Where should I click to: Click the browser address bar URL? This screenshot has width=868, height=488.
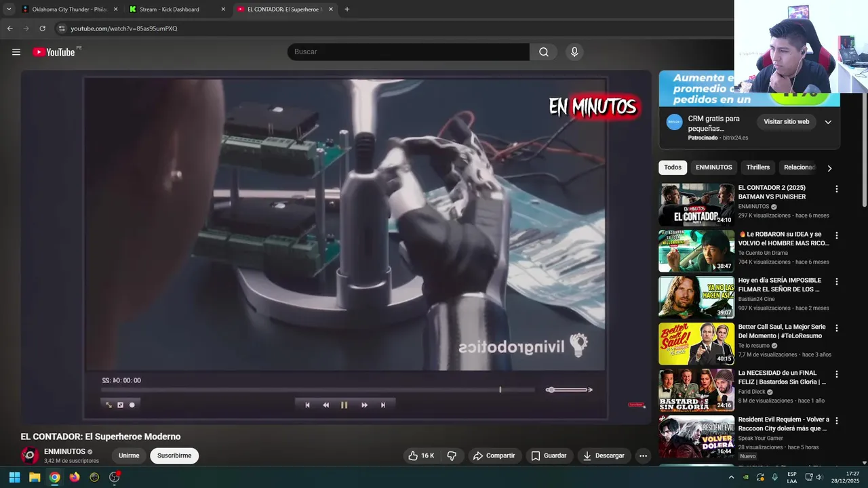coord(124,28)
